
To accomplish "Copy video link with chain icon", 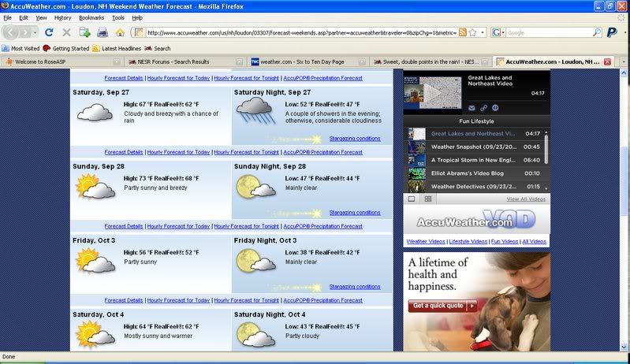I will [483, 108].
